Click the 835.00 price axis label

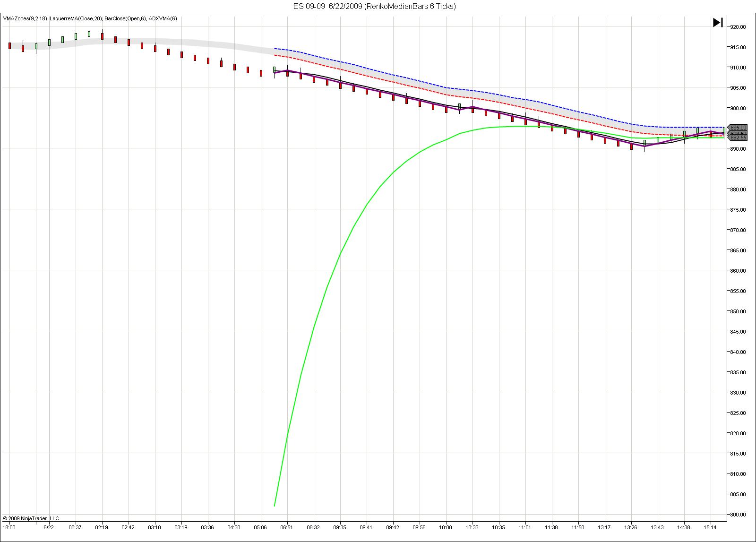coord(738,372)
